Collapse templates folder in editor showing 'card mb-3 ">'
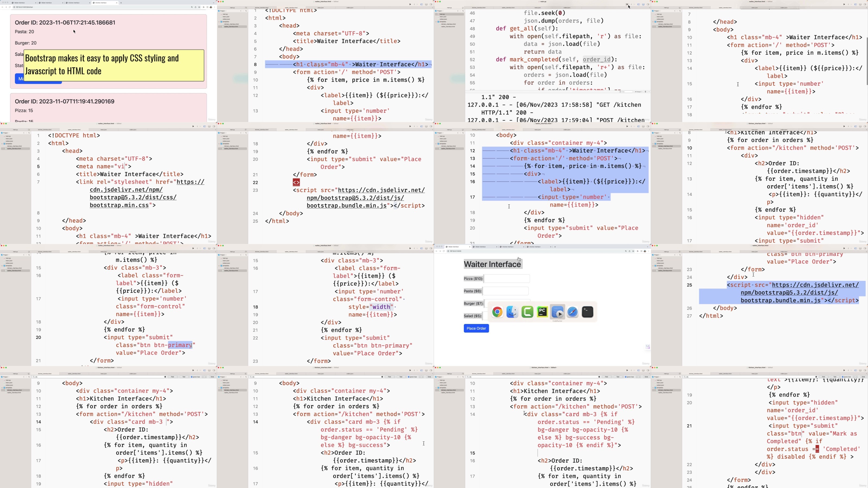 (2, 388)
